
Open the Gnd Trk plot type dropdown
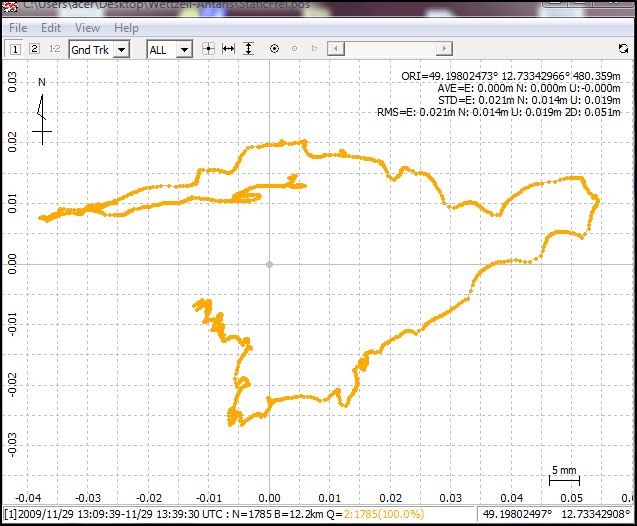coord(100,48)
